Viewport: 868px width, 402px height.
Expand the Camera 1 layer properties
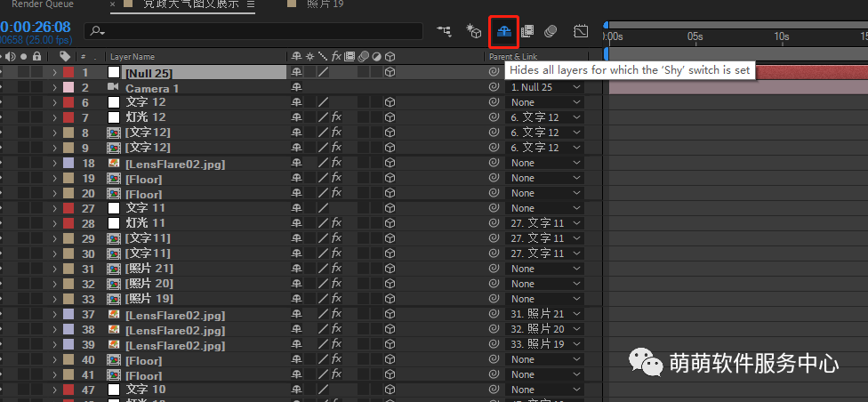pyautogui.click(x=55, y=87)
